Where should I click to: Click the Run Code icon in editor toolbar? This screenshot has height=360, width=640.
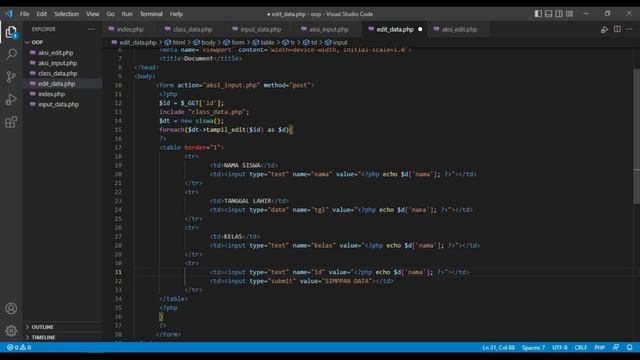tap(604, 29)
